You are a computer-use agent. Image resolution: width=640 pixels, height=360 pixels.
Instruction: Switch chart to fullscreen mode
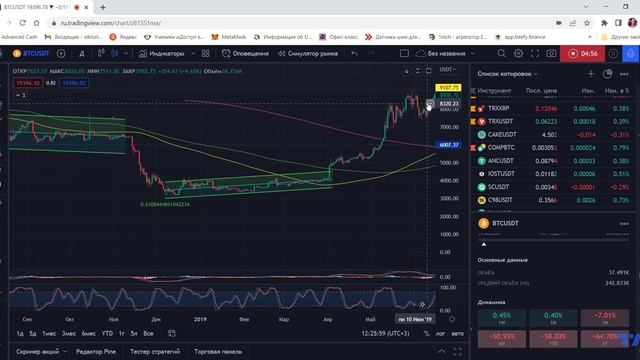(x=535, y=53)
